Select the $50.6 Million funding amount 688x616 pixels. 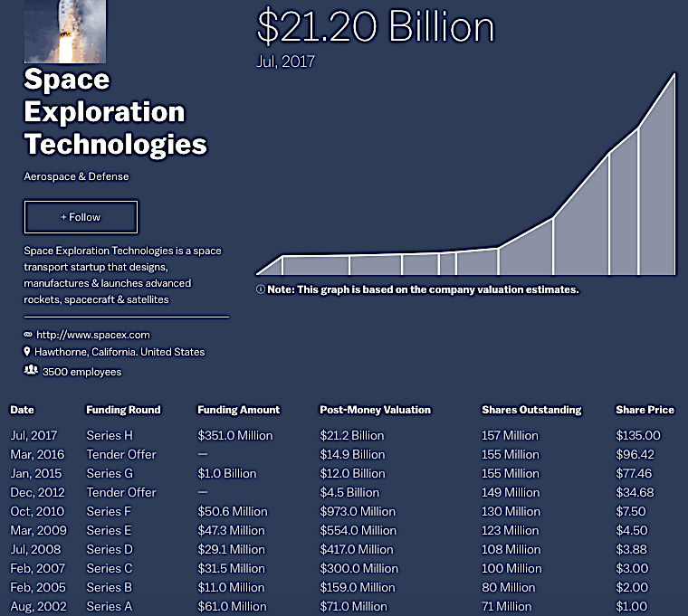click(233, 511)
